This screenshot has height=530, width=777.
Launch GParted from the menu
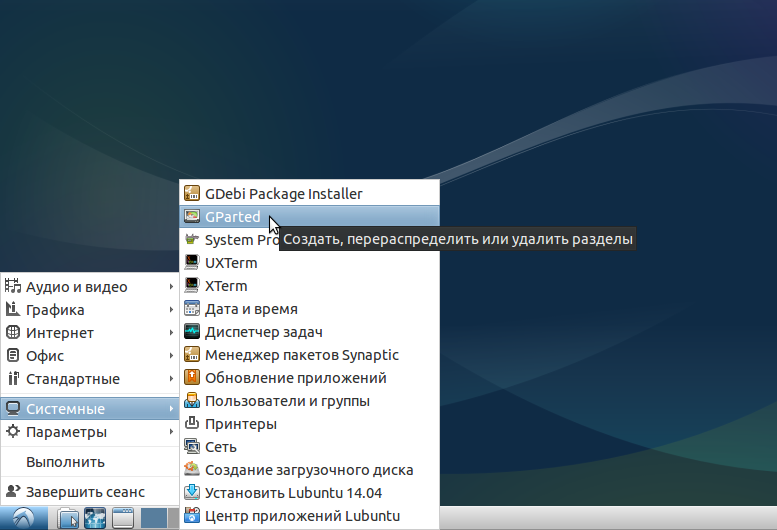309,216
